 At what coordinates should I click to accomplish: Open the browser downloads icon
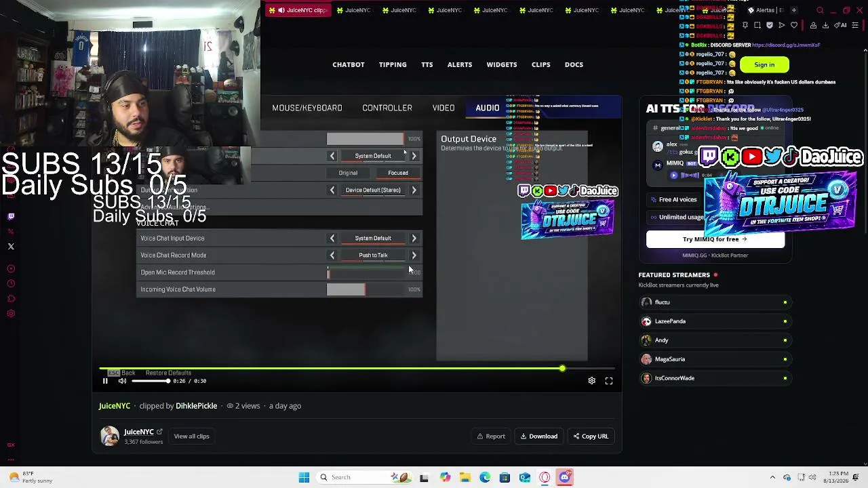[x=825, y=26]
